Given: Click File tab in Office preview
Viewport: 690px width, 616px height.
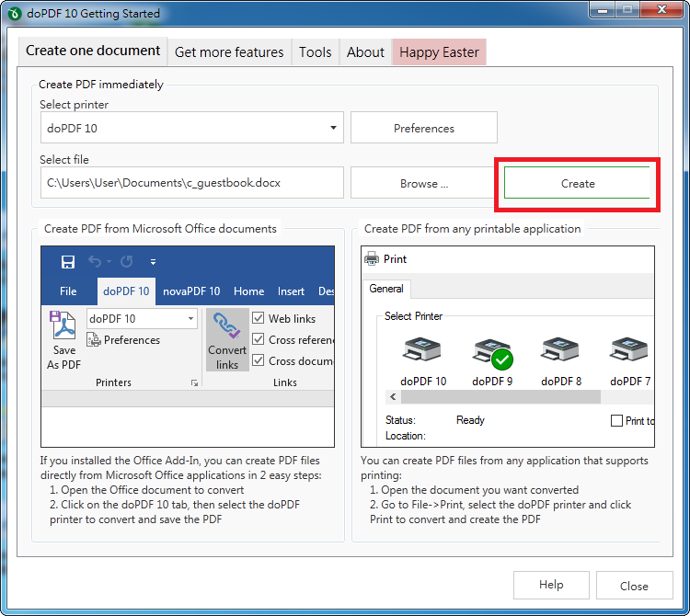Looking at the screenshot, I should pos(68,291).
